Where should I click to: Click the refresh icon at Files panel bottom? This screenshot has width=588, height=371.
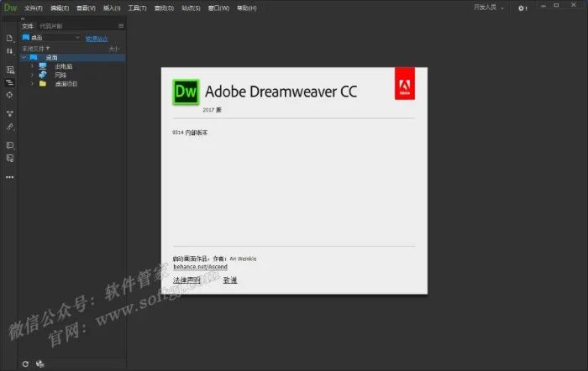click(x=25, y=364)
